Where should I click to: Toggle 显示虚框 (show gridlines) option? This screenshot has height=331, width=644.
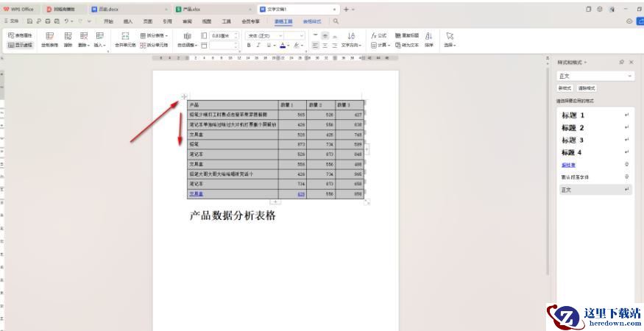(21, 45)
